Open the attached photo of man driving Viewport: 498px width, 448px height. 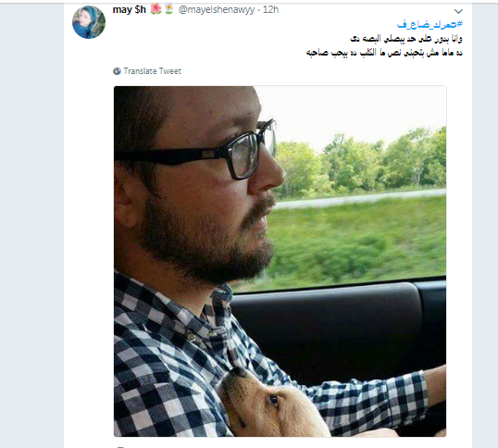point(280,261)
